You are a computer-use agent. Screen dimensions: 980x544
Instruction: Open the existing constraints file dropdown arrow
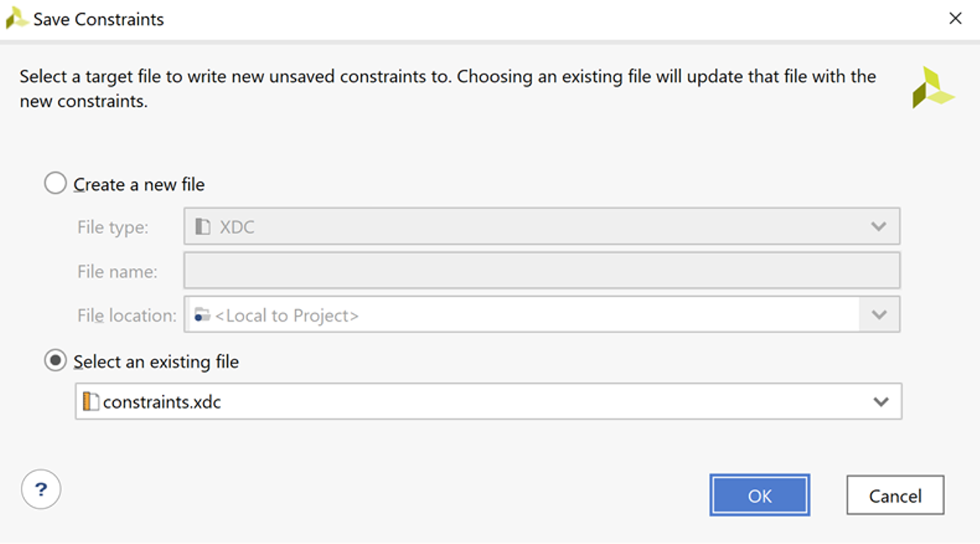click(x=880, y=401)
